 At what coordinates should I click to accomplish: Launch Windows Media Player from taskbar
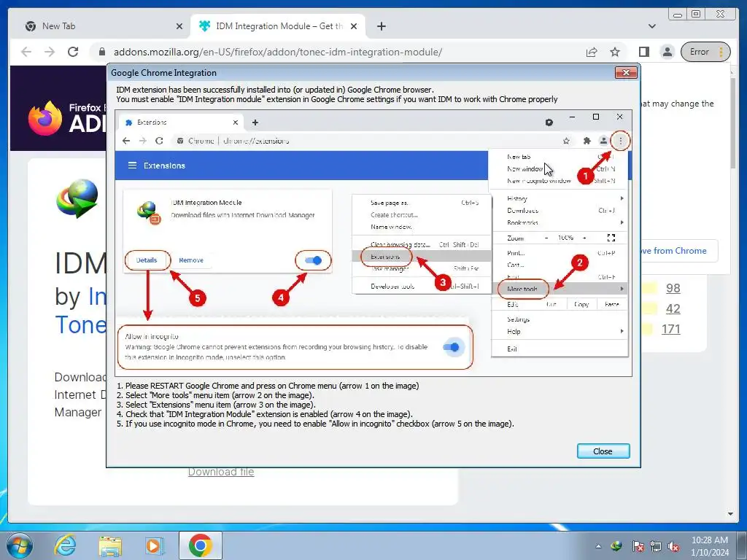pos(154,545)
